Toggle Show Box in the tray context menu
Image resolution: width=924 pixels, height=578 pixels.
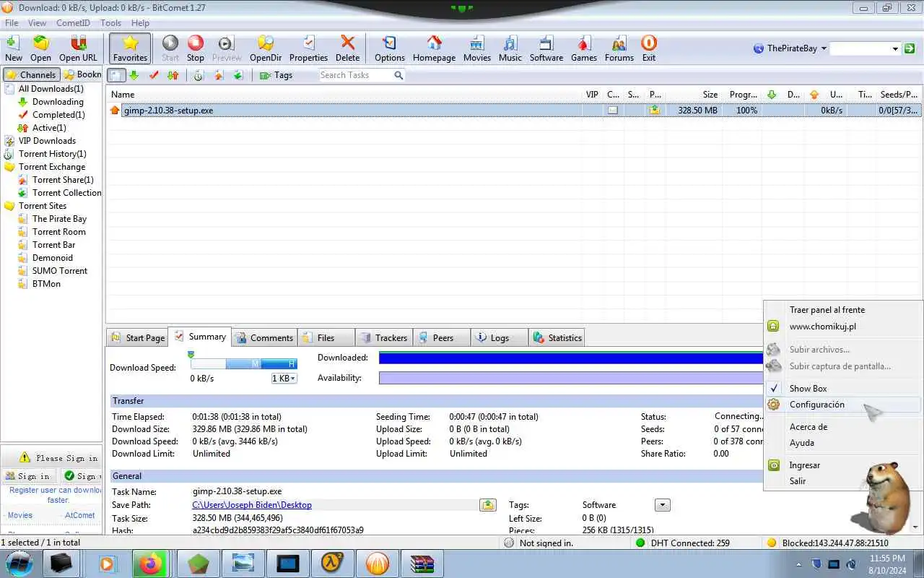click(x=843, y=389)
